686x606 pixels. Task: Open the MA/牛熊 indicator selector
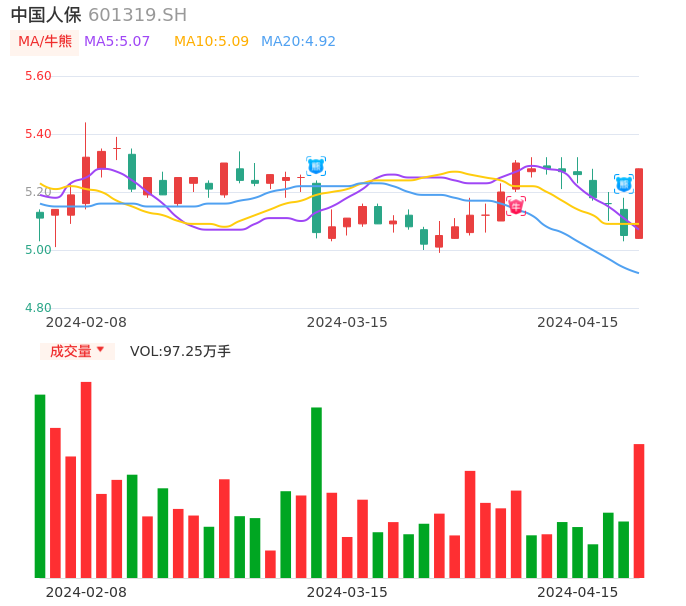click(x=45, y=42)
